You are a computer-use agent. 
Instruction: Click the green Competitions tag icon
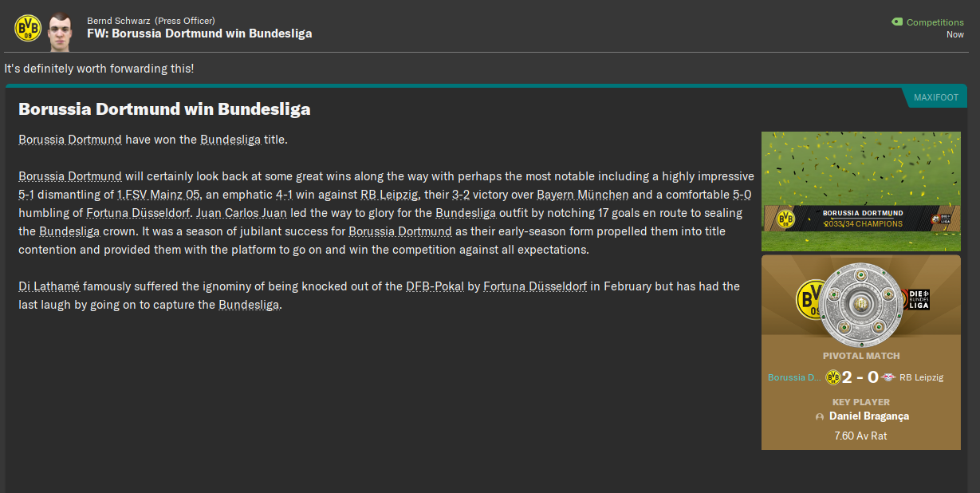pos(897,22)
